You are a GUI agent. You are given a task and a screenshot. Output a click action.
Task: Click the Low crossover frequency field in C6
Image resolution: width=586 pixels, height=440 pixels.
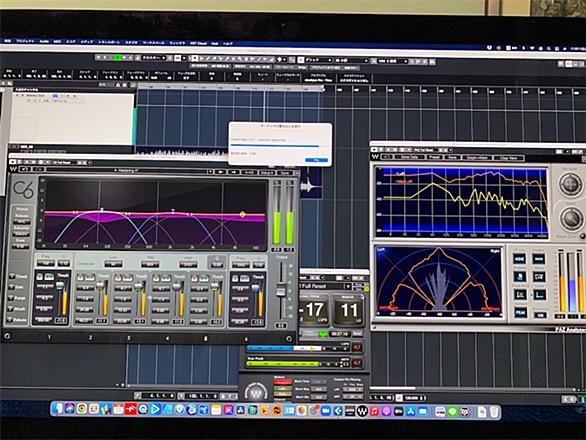(113, 264)
